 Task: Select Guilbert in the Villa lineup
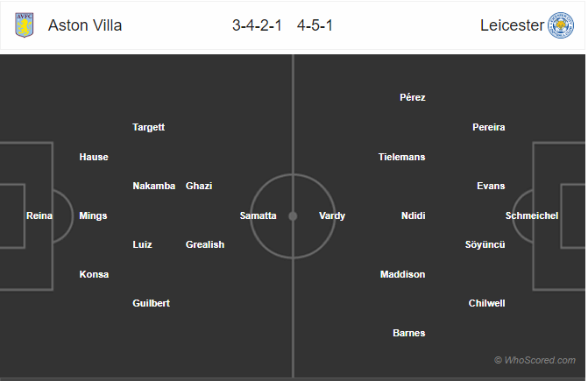click(151, 303)
